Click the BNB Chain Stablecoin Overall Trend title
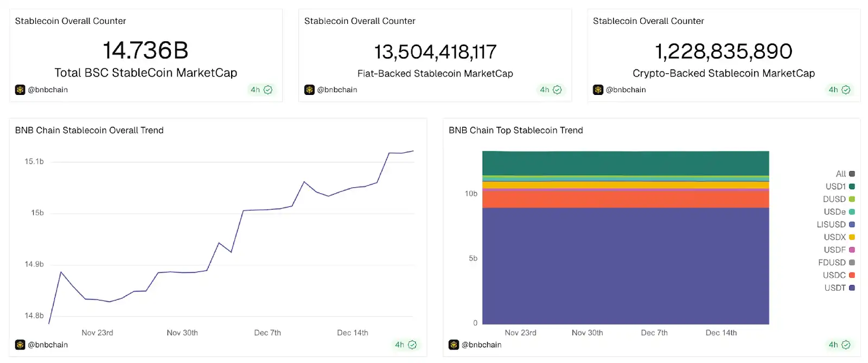 (x=90, y=130)
